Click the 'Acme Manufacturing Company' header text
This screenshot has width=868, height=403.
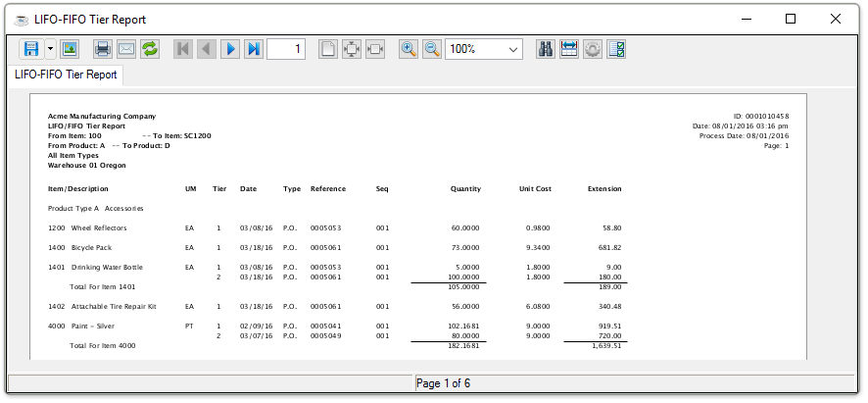102,117
